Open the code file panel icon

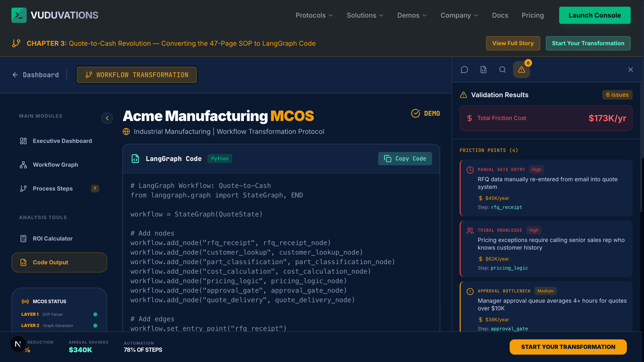pyautogui.click(x=483, y=70)
